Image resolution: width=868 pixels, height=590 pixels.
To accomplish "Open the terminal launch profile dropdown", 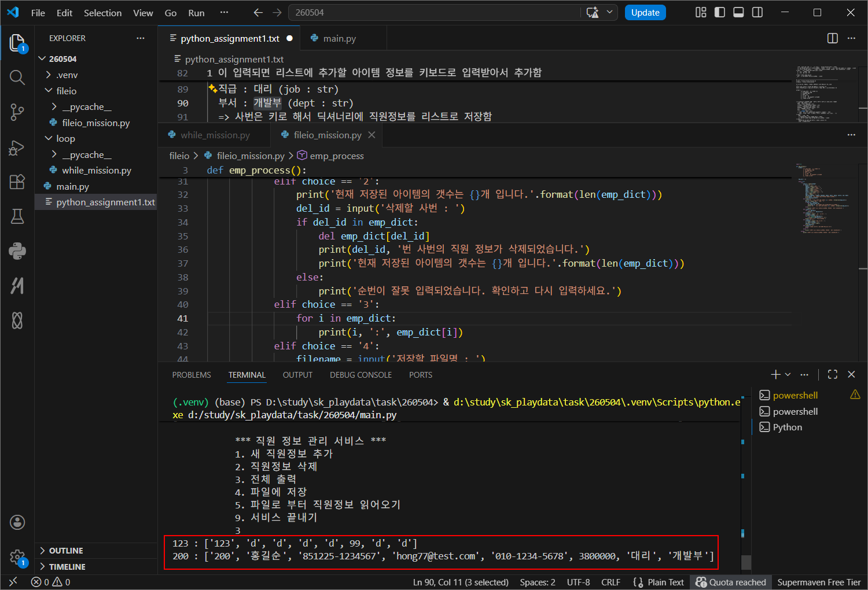I will tap(788, 375).
